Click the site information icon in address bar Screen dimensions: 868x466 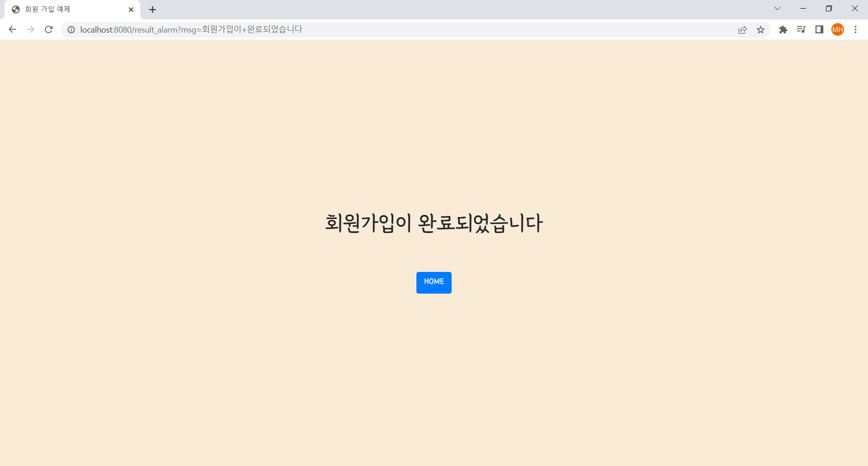(x=71, y=29)
